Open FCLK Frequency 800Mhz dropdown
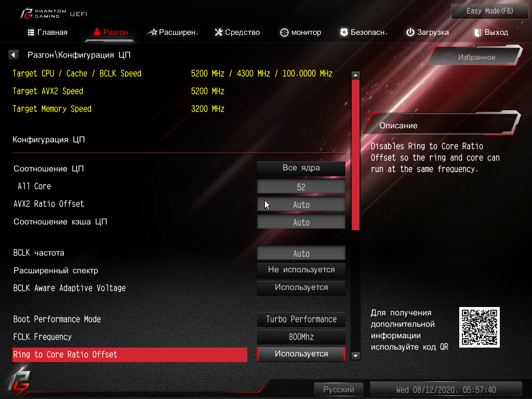The width and height of the screenshot is (532, 399). 301,337
